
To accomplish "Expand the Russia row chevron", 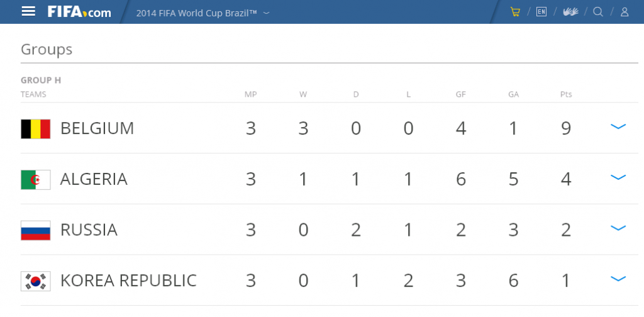I will pos(618,228).
